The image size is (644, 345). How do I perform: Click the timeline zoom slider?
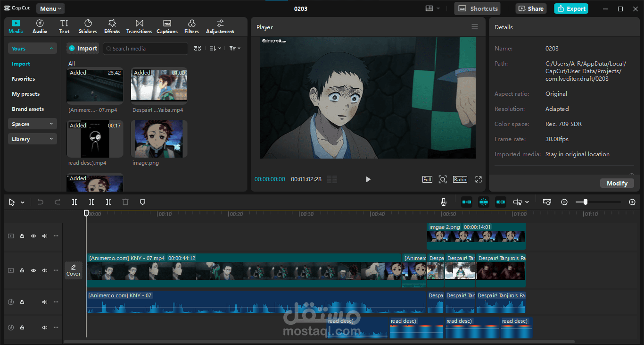(598, 202)
